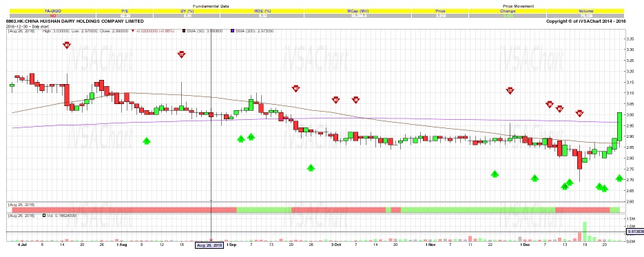Click the red down-arrow marker above the 19 Dec candle
Screen dimensions: 644x257
click(579, 113)
